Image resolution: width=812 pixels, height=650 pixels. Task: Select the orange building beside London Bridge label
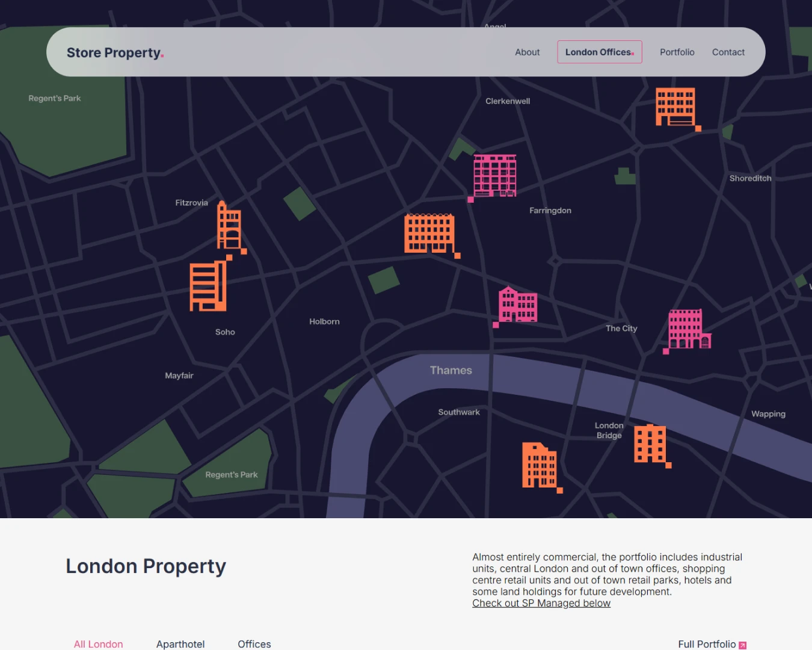click(x=650, y=444)
